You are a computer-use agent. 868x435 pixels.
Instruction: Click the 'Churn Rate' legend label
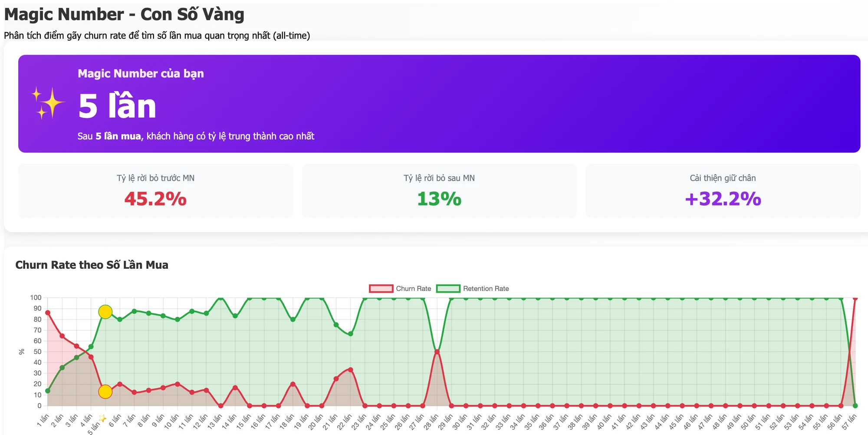click(x=414, y=289)
